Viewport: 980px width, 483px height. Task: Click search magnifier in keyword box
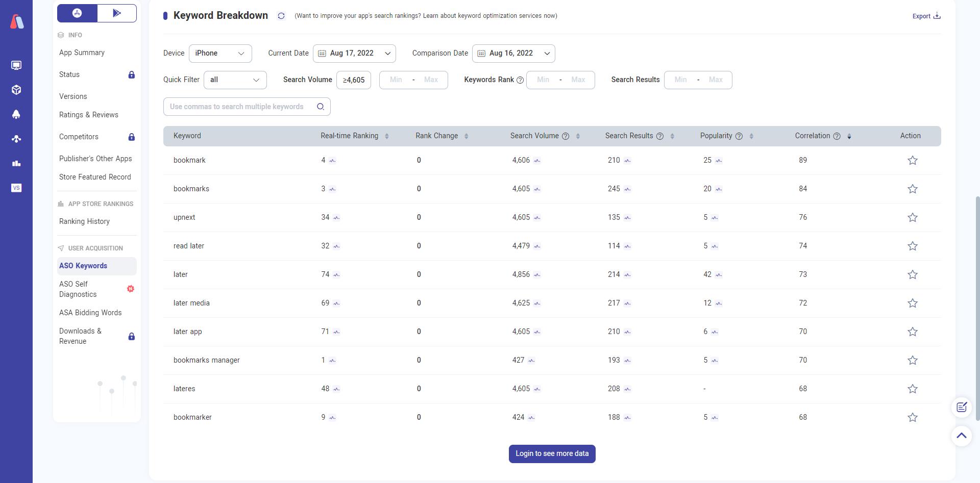point(321,107)
